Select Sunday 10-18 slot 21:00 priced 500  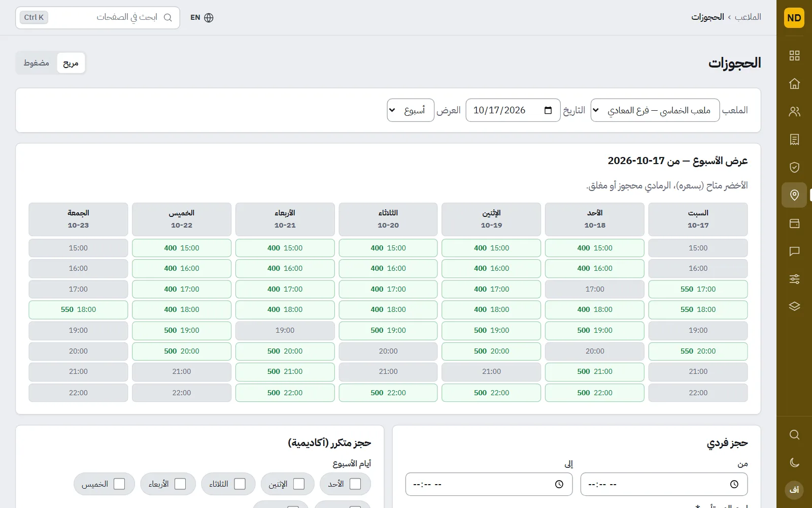(595, 371)
